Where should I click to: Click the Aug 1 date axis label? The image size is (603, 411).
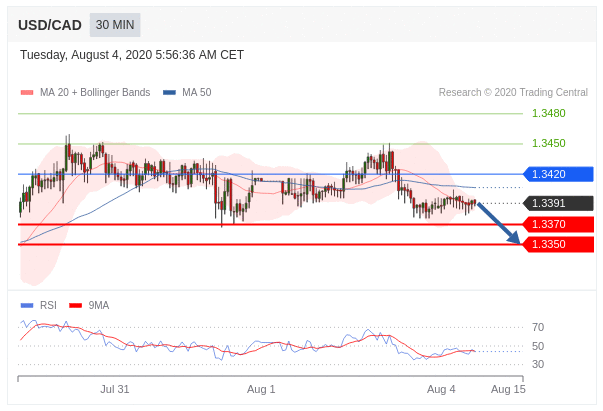click(261, 389)
